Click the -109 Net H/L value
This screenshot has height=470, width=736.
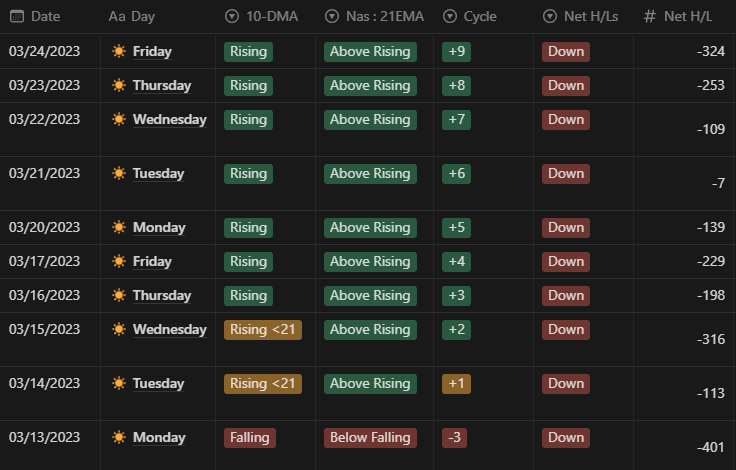tap(711, 129)
